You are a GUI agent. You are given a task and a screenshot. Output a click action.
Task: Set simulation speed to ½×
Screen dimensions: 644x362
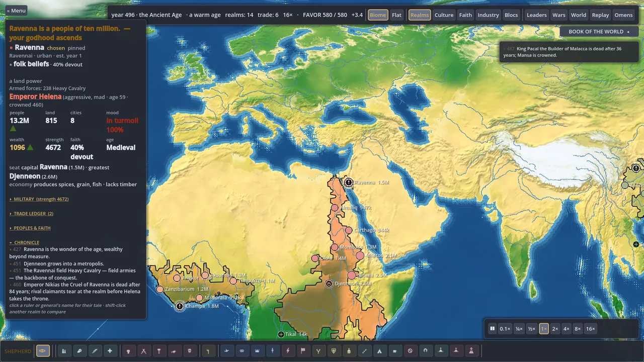tap(531, 329)
